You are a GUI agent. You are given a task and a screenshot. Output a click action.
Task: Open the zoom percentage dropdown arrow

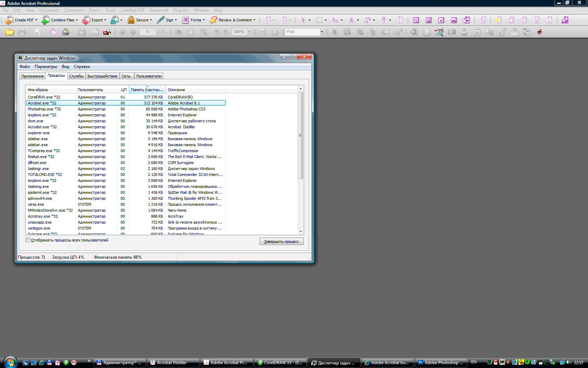point(249,32)
